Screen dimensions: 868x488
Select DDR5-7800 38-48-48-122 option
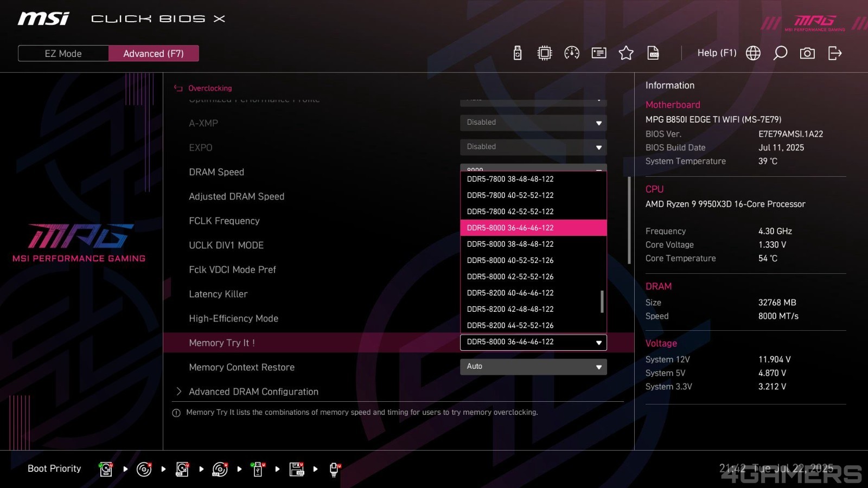click(x=533, y=179)
